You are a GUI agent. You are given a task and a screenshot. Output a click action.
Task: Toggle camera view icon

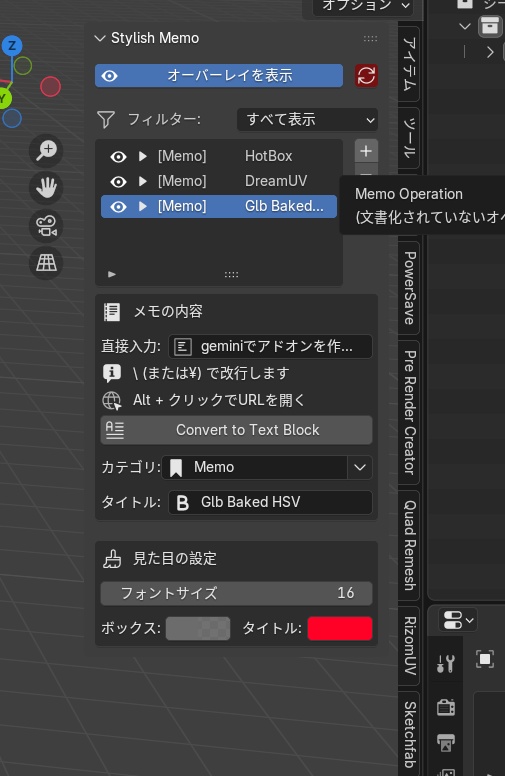click(47, 226)
